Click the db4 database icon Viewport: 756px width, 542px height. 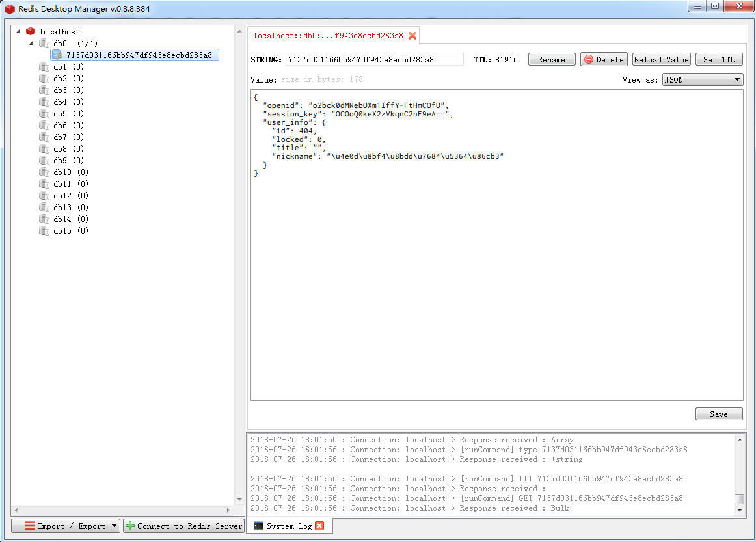[44, 102]
